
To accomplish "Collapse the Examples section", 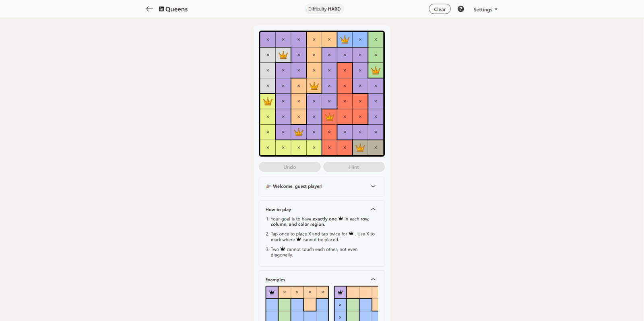I will pyautogui.click(x=373, y=279).
